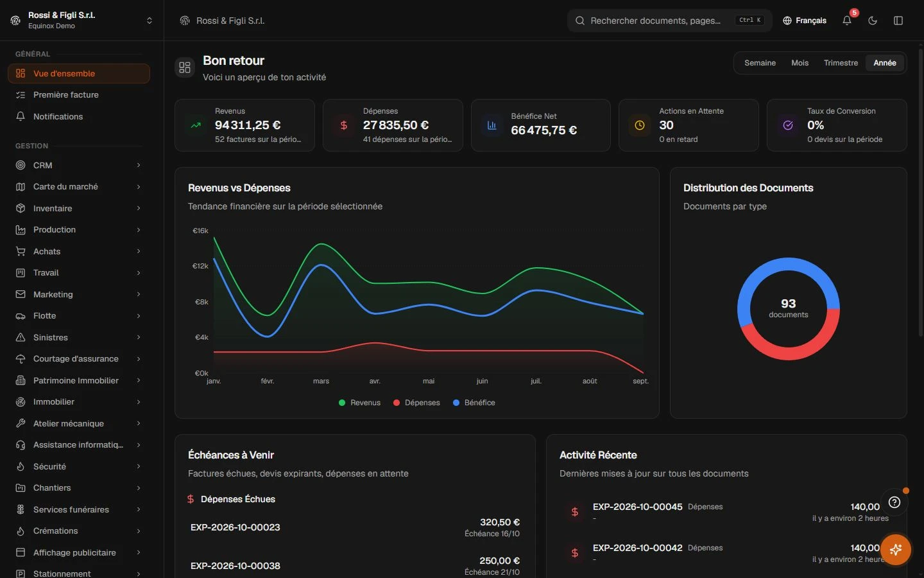
Task: Expand the Services funéraires menu chevron
Action: coord(139,509)
